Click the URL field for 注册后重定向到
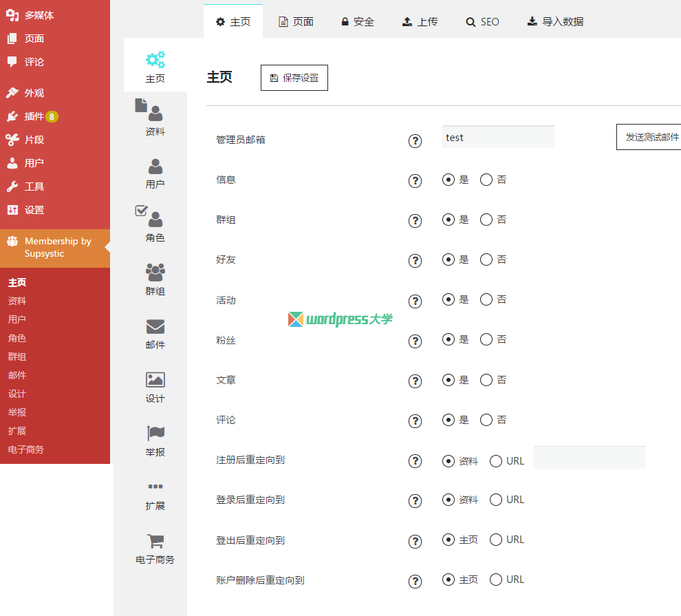The image size is (681, 616). pyautogui.click(x=589, y=458)
